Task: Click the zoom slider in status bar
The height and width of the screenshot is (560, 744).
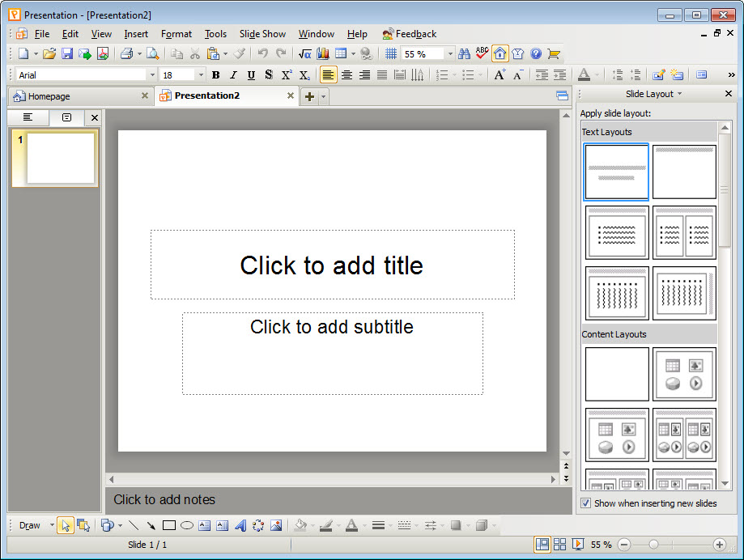Action: click(654, 545)
